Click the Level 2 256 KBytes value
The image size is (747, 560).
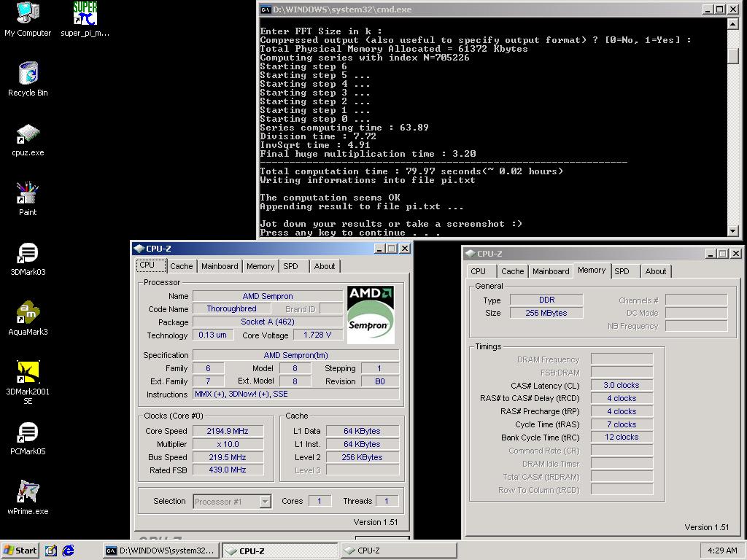[362, 457]
